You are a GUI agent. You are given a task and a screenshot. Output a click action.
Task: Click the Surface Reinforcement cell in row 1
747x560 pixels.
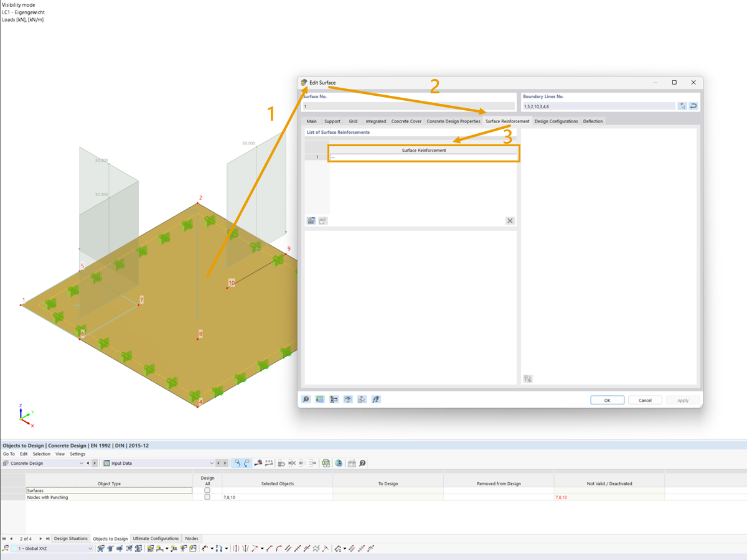point(423,157)
